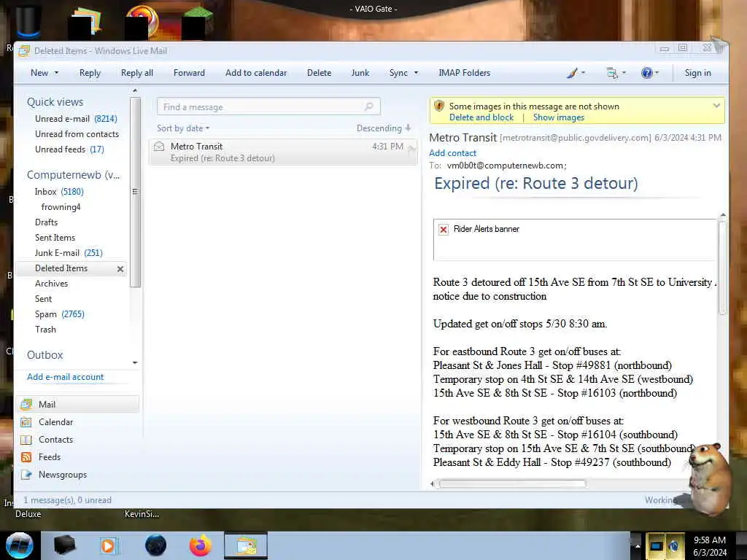Click Add to calendar
This screenshot has height=560, width=747.
click(256, 73)
